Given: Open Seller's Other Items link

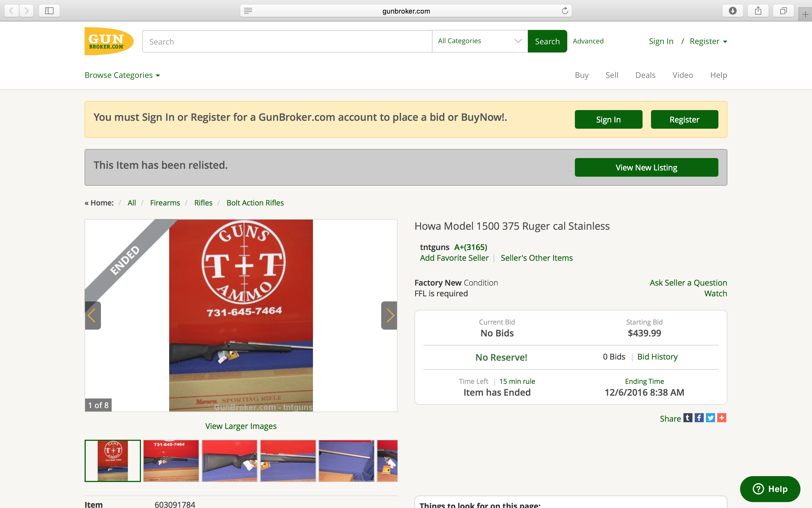Looking at the screenshot, I should [537, 258].
